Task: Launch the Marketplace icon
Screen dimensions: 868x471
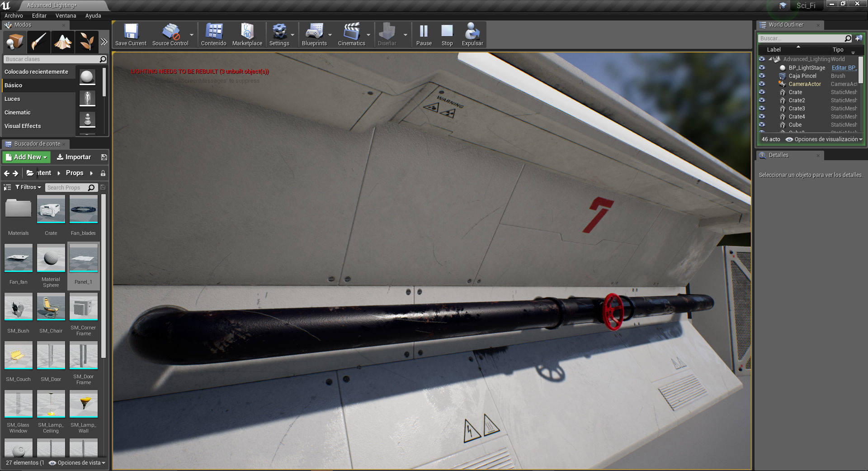Action: 247,35
